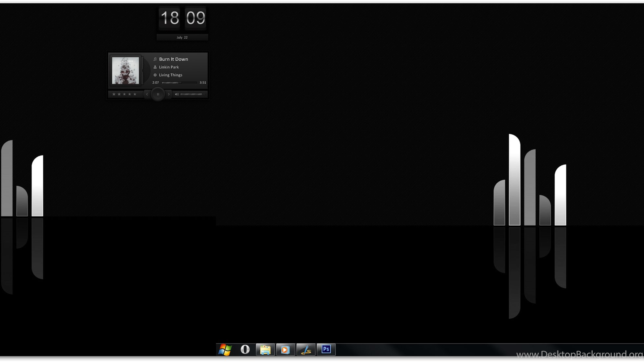
Task: Click the Linkin Park artist name
Action: (169, 67)
